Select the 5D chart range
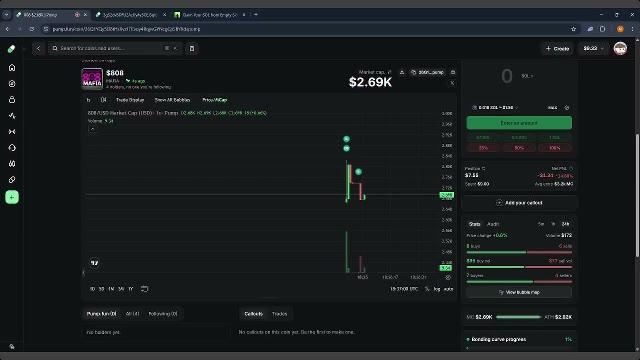This screenshot has width=640, height=360. 101,289
